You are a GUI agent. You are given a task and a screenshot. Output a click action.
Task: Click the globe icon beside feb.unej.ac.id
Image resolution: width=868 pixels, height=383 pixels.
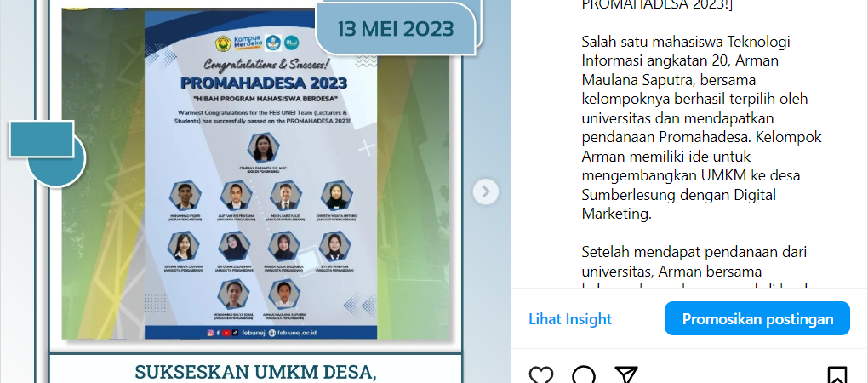271,333
